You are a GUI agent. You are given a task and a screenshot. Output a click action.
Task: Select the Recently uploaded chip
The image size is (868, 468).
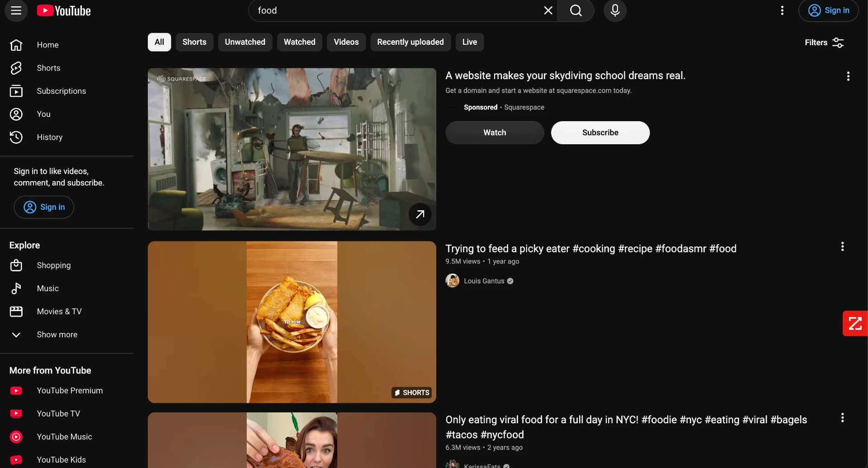pos(410,42)
